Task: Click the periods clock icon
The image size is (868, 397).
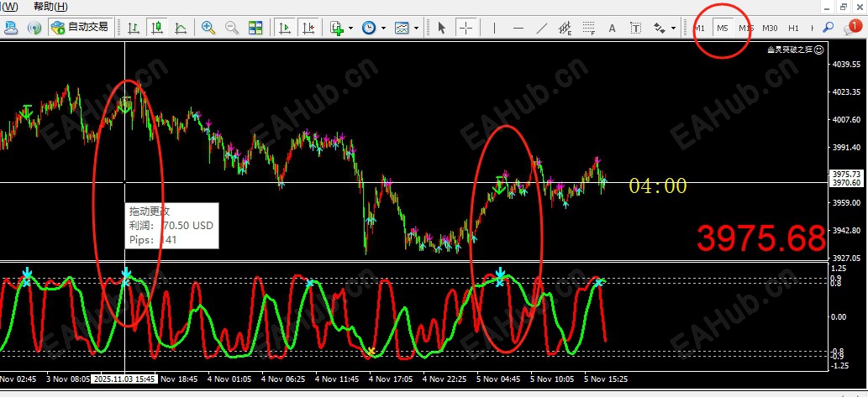Action: pos(369,28)
